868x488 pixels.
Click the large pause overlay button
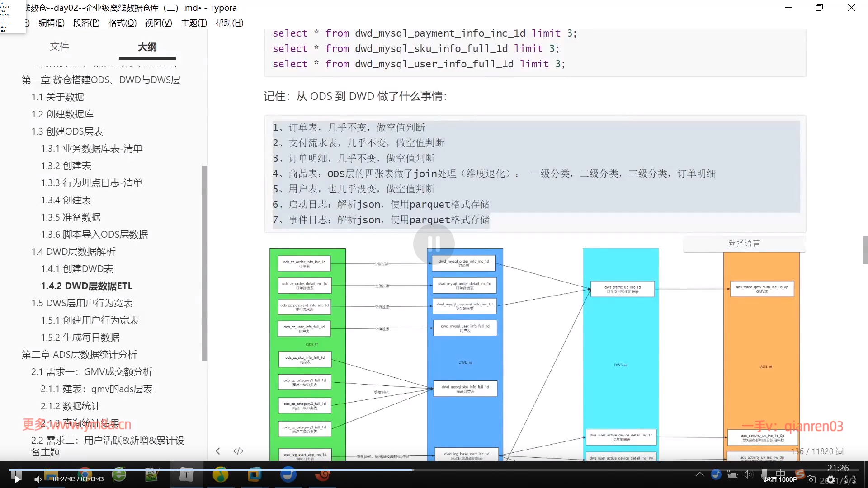pos(434,244)
